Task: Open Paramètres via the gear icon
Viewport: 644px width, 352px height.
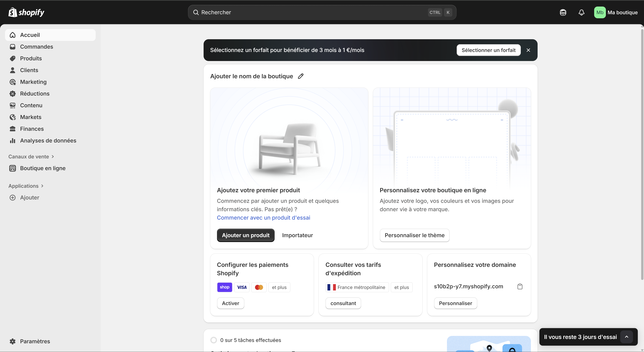Action: click(x=12, y=341)
